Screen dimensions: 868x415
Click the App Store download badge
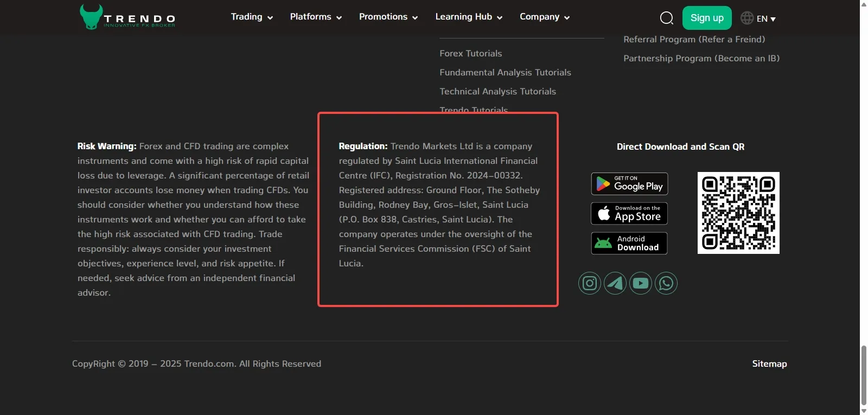(x=629, y=214)
